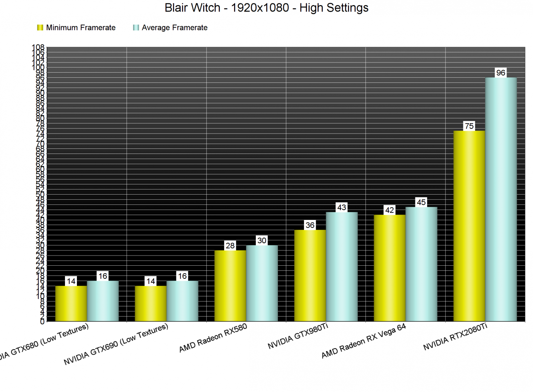Click the chart title Blair Witch
The image size is (533, 392).
(x=266, y=8)
